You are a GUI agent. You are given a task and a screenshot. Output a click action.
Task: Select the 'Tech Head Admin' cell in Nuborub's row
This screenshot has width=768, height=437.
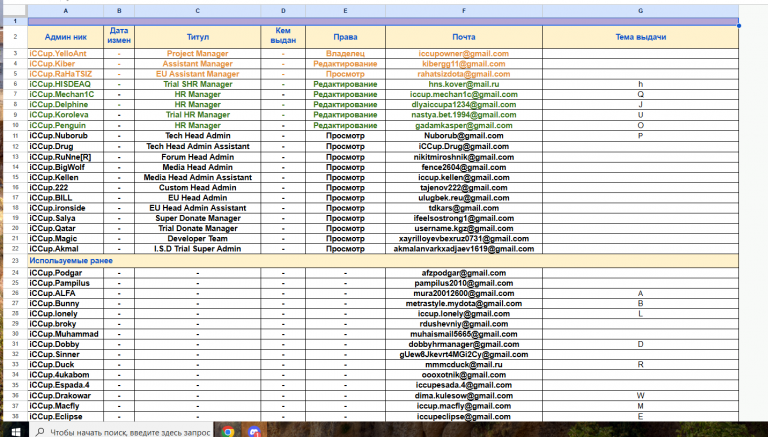tap(197, 136)
